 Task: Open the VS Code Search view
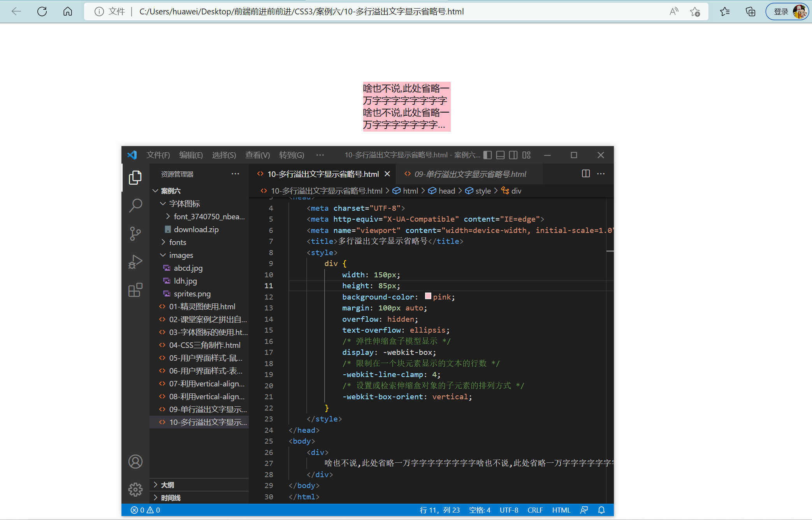tap(135, 205)
